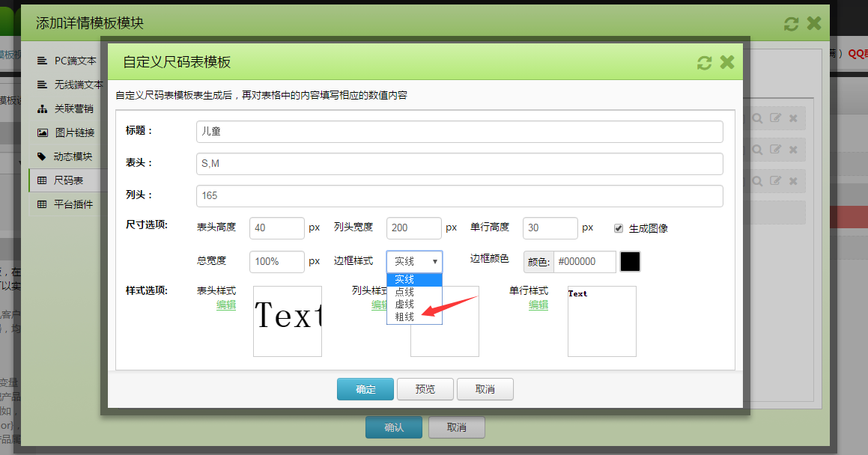Screen dimensions: 868x455
Task: Click the first row delete icon in background panel
Action: [793, 118]
